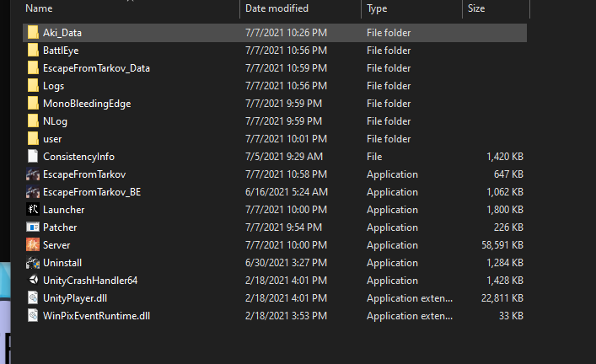Image resolution: width=596 pixels, height=364 pixels.
Task: Select the ConsistencyInfo file
Action: [275, 157]
